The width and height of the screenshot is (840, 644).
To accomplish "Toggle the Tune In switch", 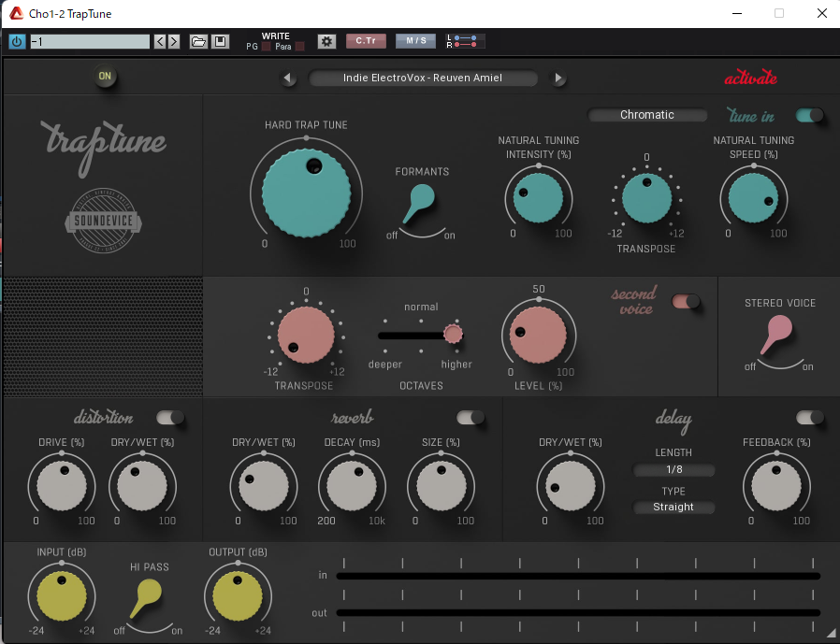I will [809, 115].
